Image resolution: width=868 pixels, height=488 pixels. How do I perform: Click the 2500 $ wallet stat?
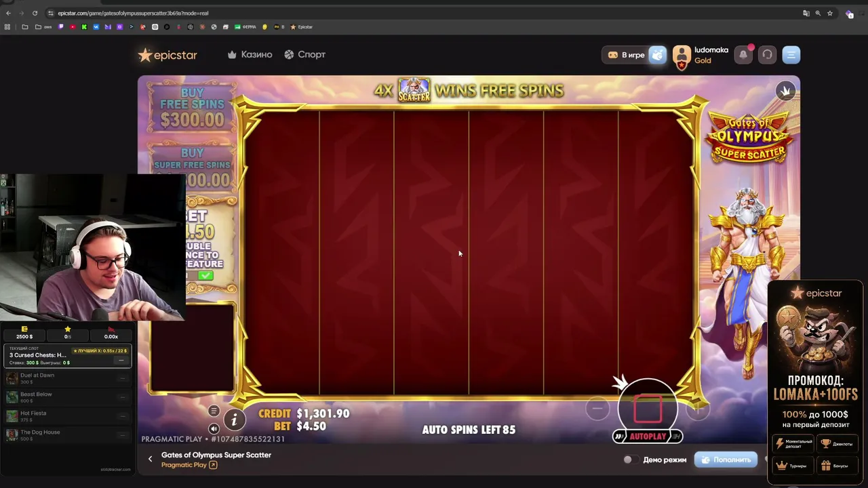coord(24,333)
